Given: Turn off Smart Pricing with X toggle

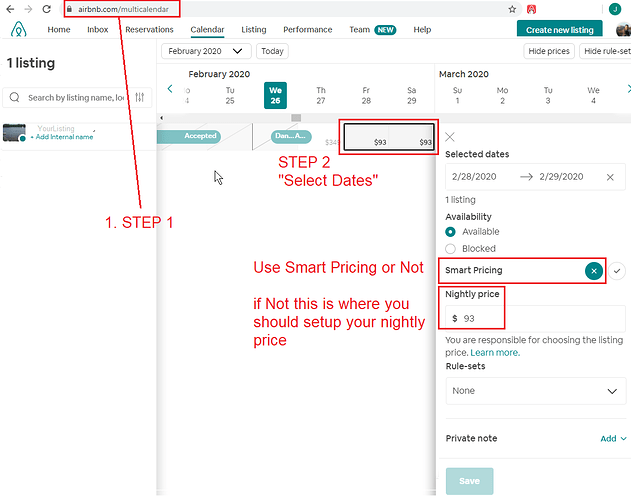Looking at the screenshot, I should [594, 271].
